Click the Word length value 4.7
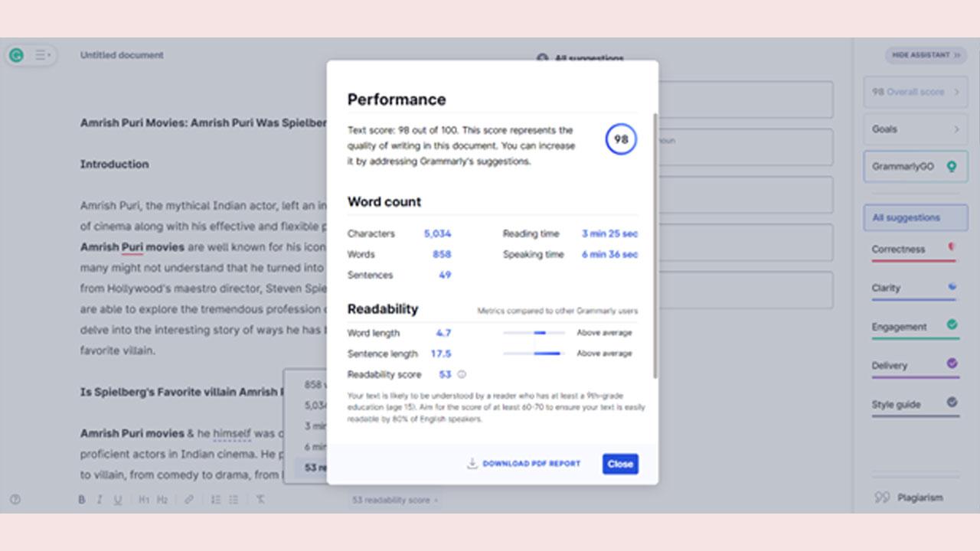 443,333
